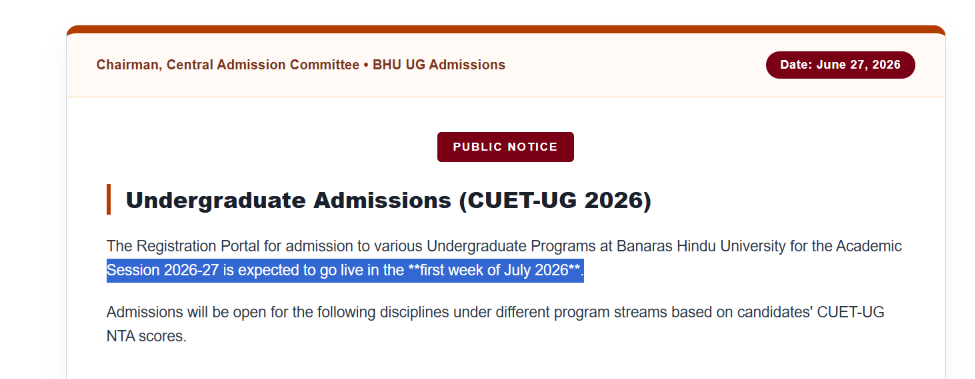This screenshot has height=379, width=975.
Task: Click the highlighted words Session 2026-27
Action: (162, 271)
